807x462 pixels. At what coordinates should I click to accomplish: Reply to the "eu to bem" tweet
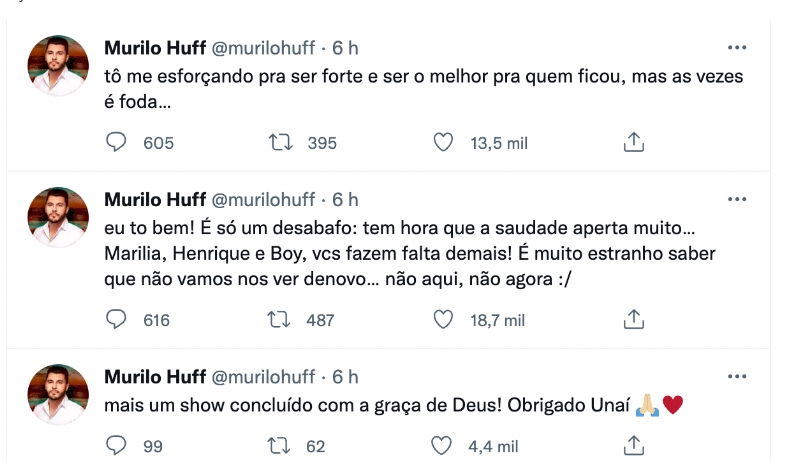pyautogui.click(x=117, y=320)
